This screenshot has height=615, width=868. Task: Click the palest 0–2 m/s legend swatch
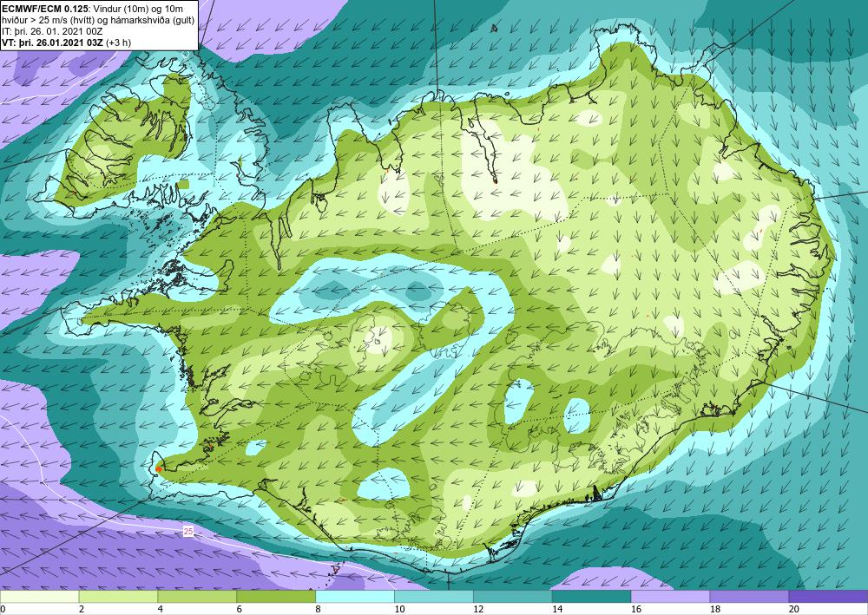(x=39, y=597)
